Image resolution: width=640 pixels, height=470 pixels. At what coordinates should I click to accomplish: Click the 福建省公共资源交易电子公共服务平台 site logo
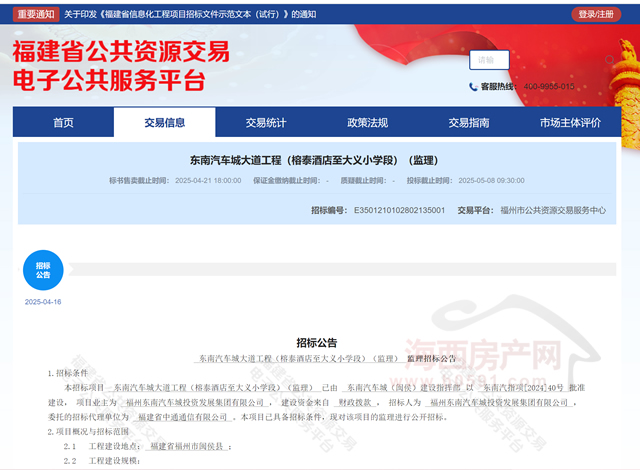(x=120, y=66)
